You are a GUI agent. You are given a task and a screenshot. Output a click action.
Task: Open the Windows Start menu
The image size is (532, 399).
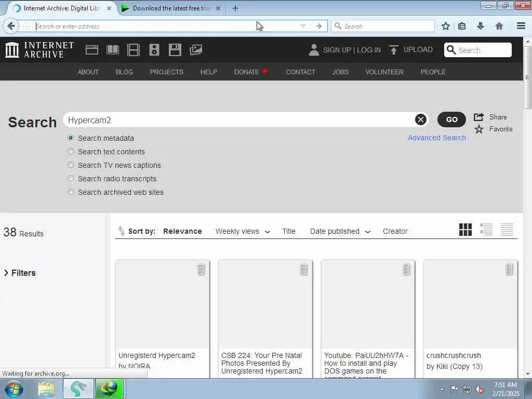14,389
